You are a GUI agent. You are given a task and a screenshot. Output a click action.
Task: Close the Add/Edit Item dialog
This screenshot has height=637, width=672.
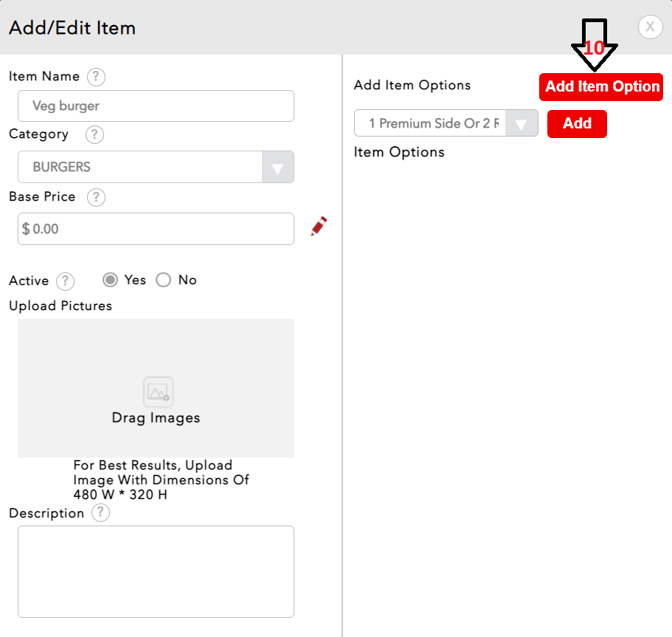[650, 27]
